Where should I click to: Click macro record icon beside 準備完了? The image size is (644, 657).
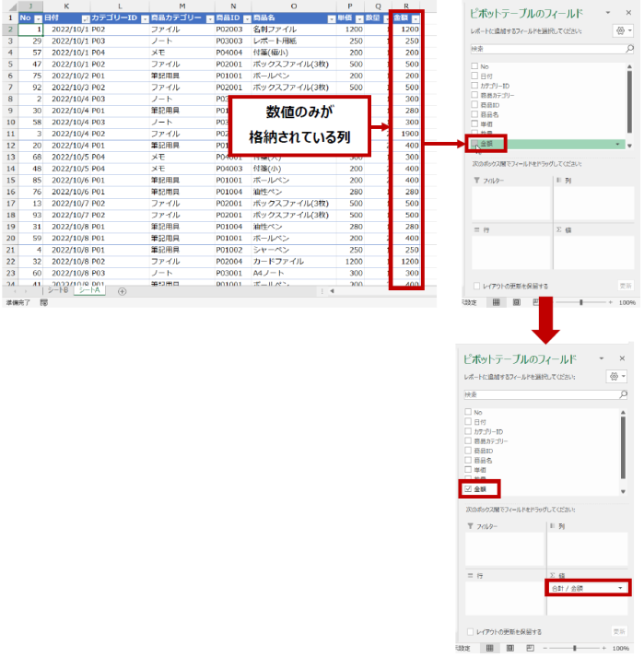43,301
